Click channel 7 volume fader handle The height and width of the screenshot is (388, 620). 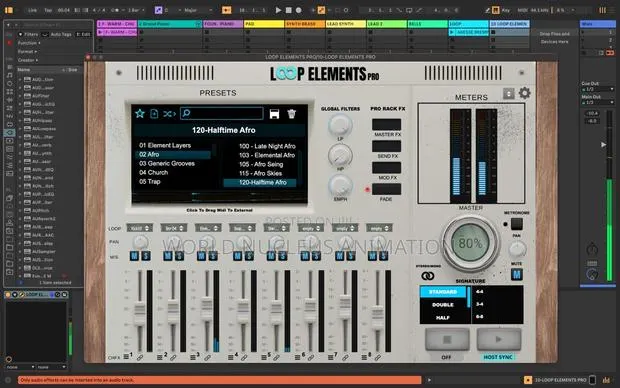coord(345,307)
